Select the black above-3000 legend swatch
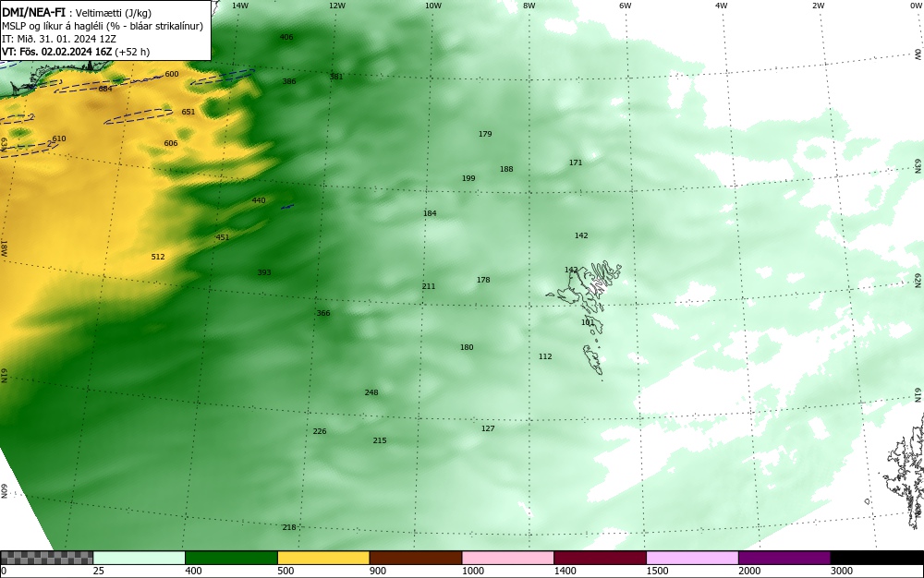The height and width of the screenshot is (578, 924). [877, 558]
